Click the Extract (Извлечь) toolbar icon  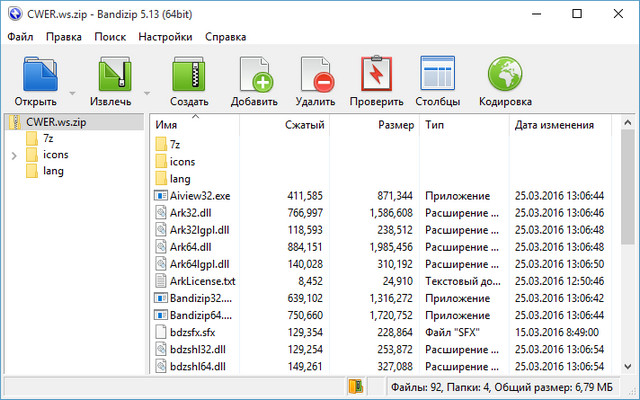(x=112, y=75)
